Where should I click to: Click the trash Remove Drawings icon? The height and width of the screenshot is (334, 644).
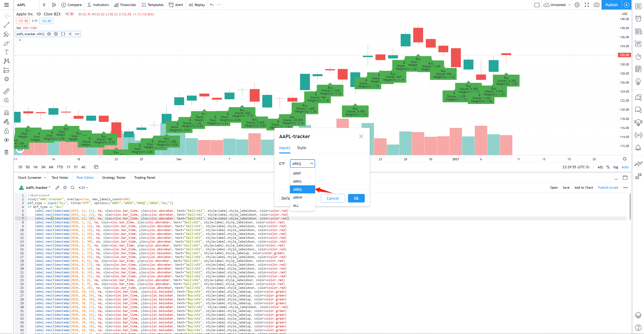coord(7,152)
